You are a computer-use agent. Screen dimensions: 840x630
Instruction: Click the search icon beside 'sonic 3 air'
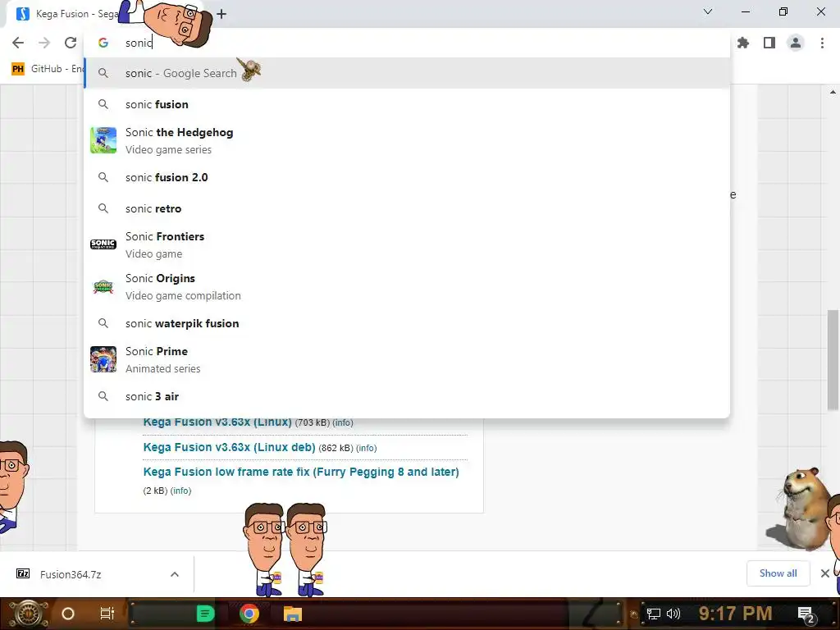pos(103,396)
